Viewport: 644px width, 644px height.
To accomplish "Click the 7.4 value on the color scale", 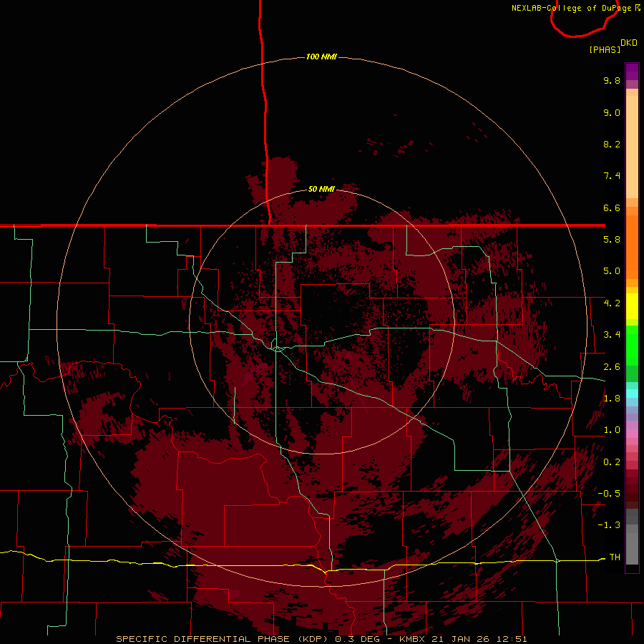I will (612, 176).
